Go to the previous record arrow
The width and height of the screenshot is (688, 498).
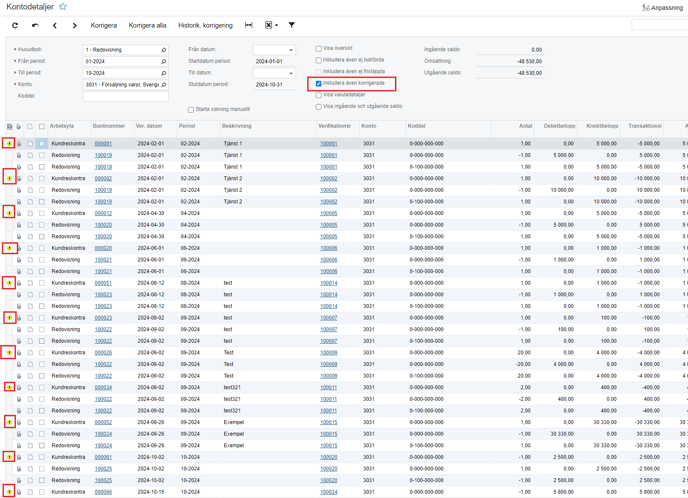point(55,25)
